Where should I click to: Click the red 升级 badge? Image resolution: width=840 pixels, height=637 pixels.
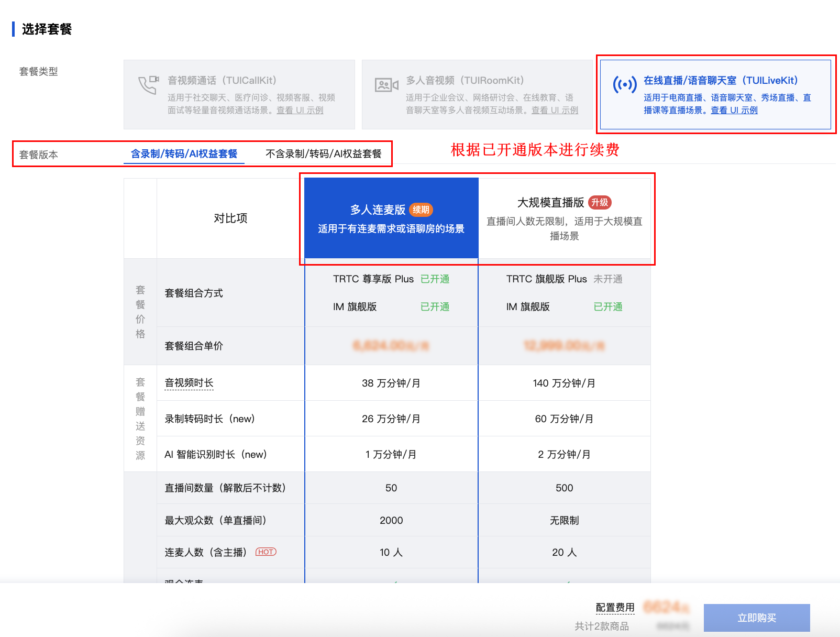pos(600,203)
